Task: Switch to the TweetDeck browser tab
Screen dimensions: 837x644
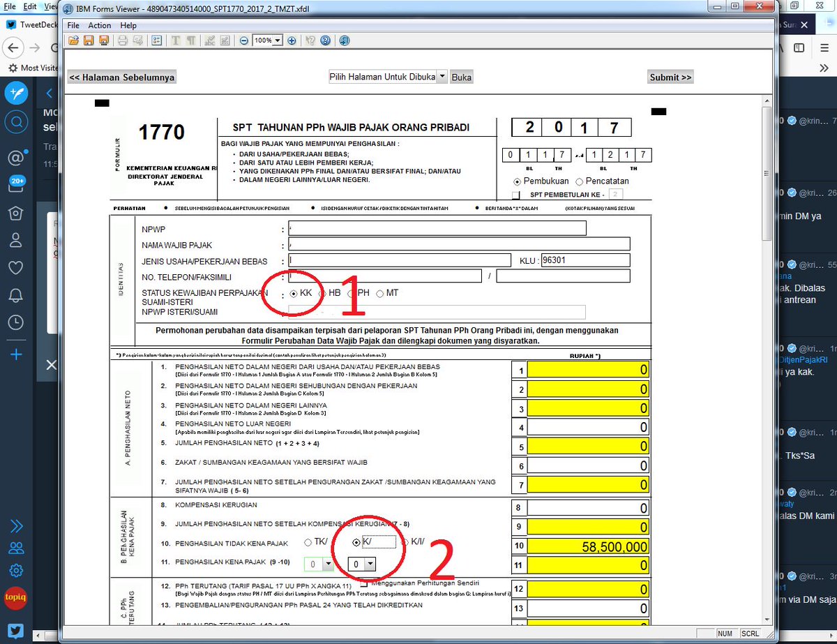Action: (x=31, y=24)
